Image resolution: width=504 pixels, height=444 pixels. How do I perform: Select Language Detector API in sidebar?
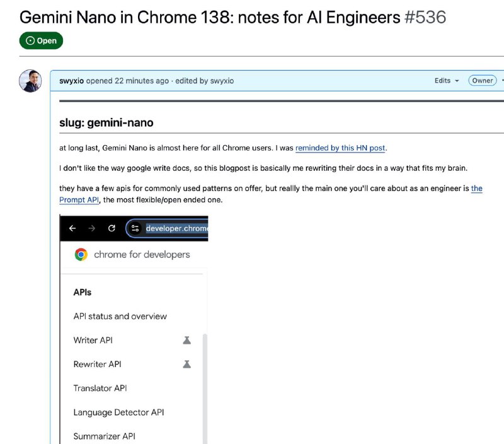[x=118, y=412]
